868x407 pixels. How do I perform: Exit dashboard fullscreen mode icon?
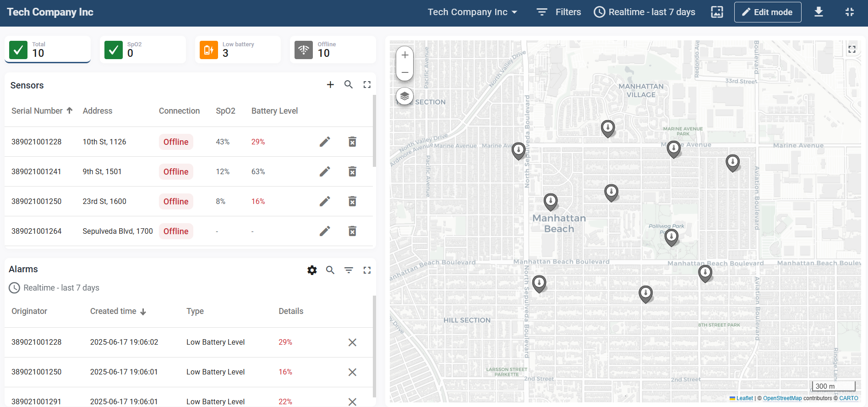pyautogui.click(x=849, y=12)
